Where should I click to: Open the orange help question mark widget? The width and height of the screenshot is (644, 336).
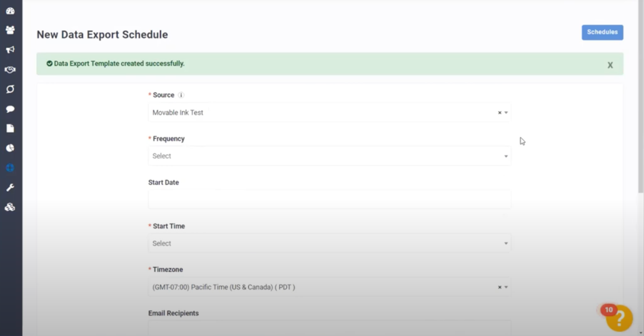pyautogui.click(x=619, y=318)
